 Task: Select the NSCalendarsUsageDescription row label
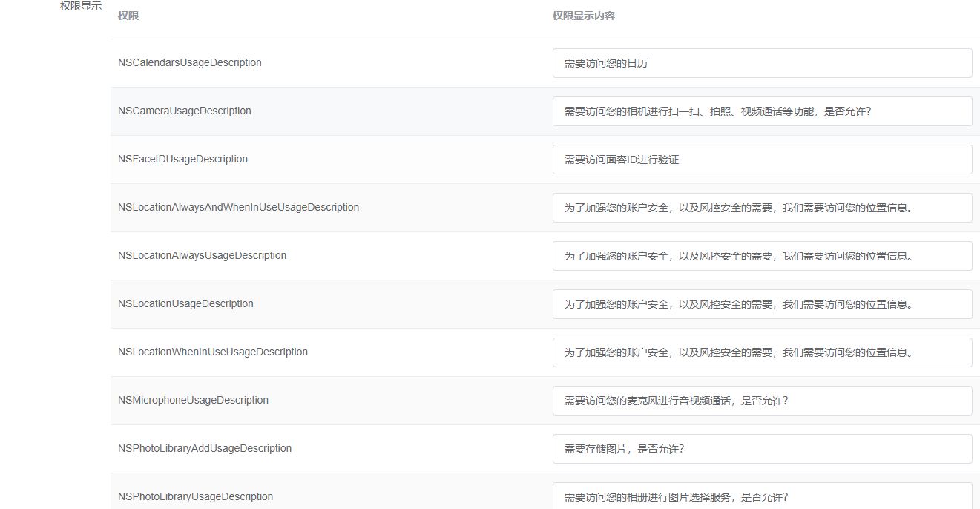point(189,62)
